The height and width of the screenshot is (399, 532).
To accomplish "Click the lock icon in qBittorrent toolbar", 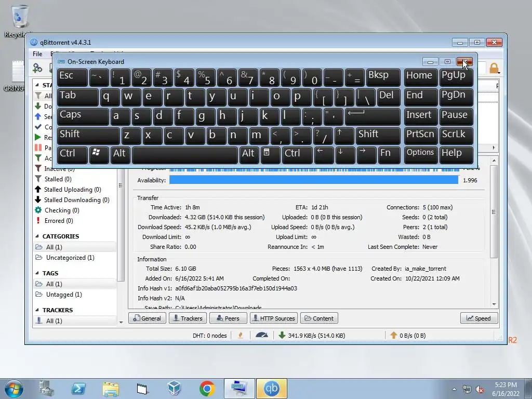I will (494, 68).
